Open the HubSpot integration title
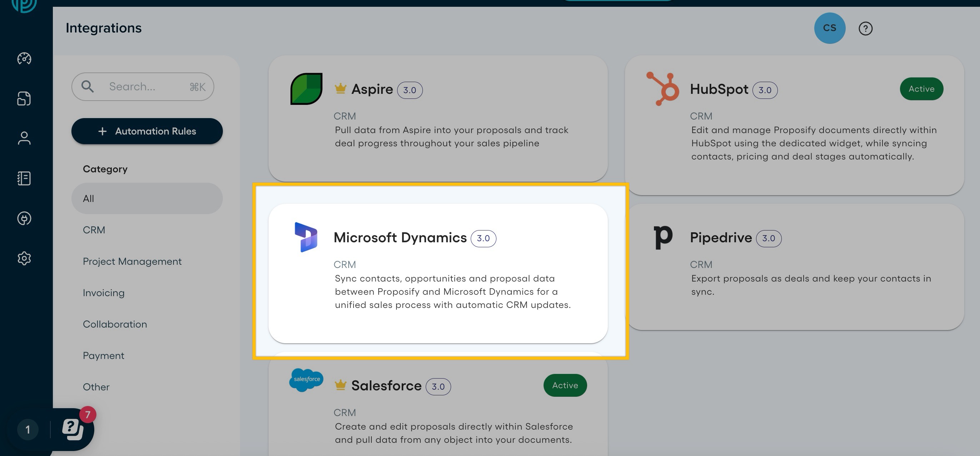This screenshot has width=980, height=456. 719,89
